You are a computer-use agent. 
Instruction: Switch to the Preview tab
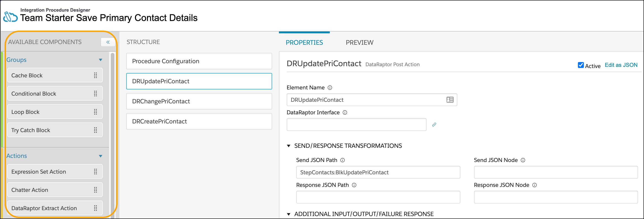360,43
